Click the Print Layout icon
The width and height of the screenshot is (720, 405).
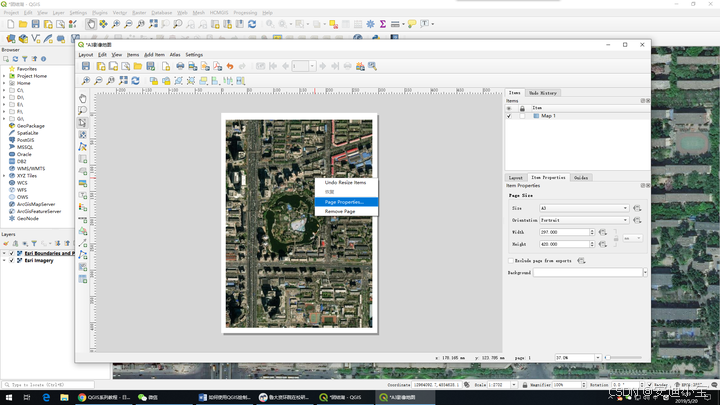180,66
